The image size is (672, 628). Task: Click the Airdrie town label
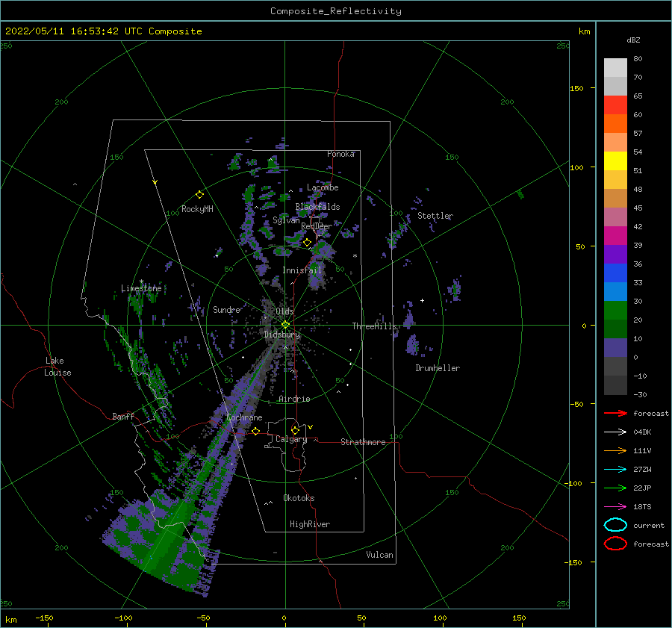click(294, 399)
